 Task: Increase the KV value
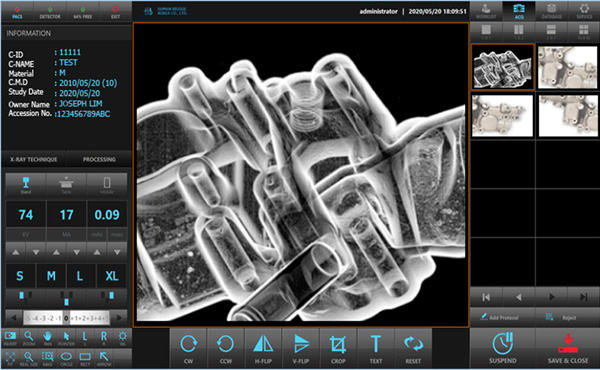coord(16,252)
